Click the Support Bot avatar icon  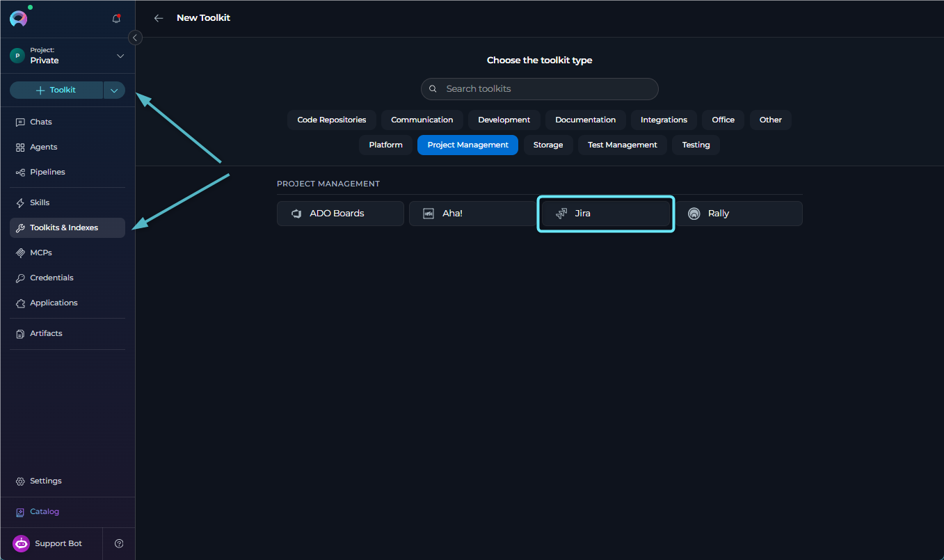[21, 543]
